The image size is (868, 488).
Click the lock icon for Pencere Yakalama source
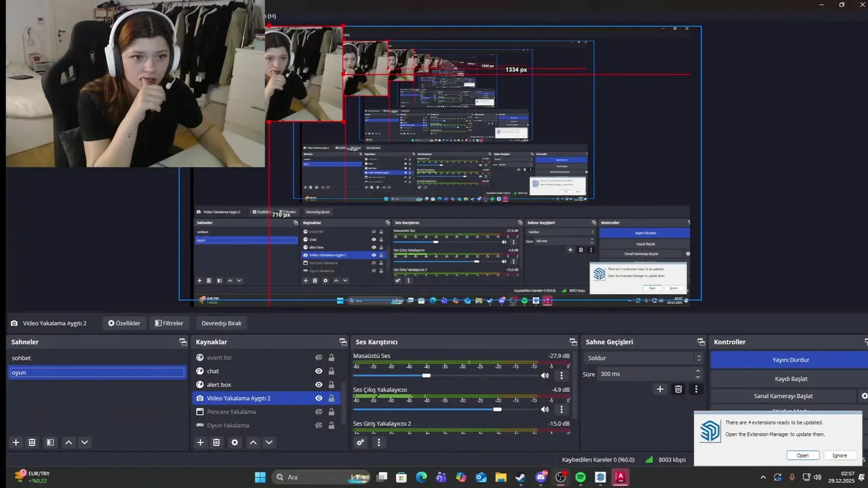click(331, 411)
